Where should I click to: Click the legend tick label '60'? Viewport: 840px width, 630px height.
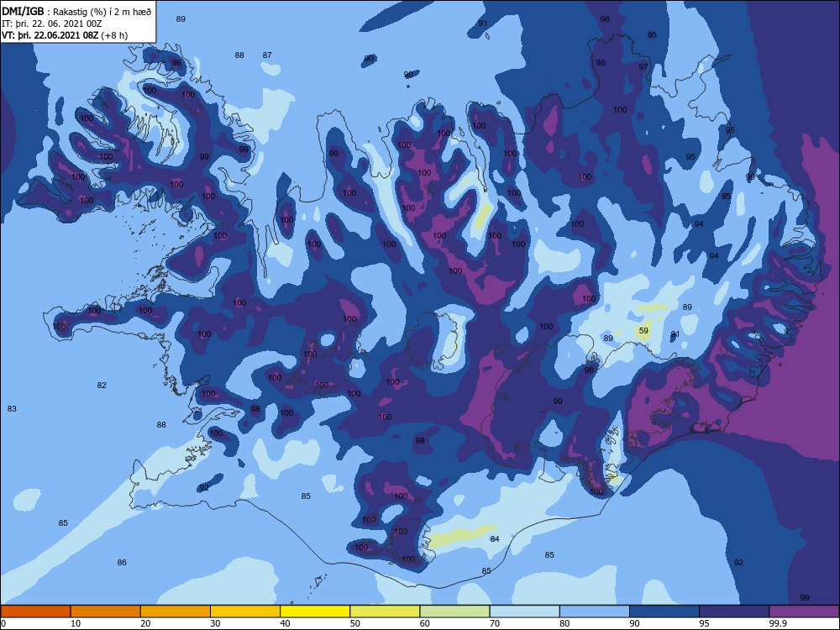[425, 623]
